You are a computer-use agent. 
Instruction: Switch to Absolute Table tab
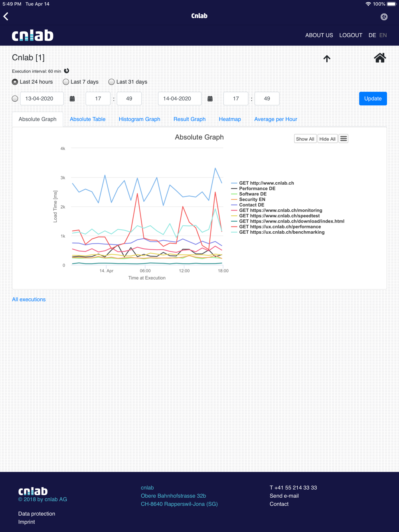click(88, 119)
